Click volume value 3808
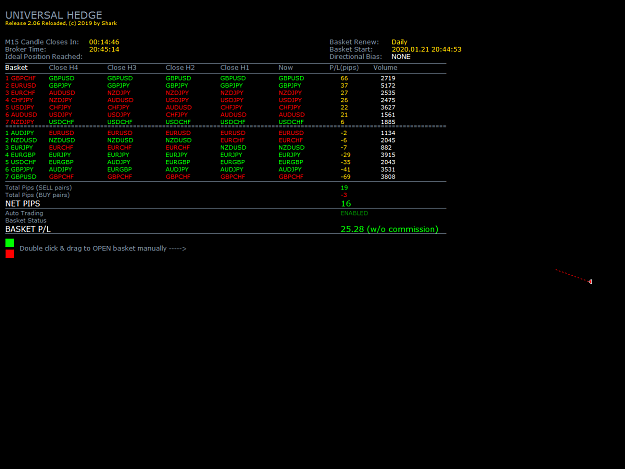The image size is (625, 469). (x=388, y=177)
